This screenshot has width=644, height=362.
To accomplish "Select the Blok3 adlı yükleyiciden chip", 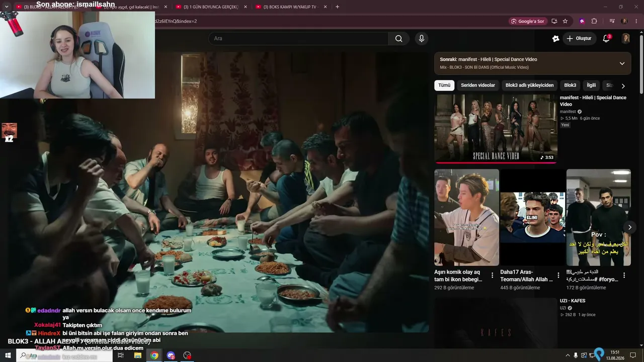I will pyautogui.click(x=529, y=85).
